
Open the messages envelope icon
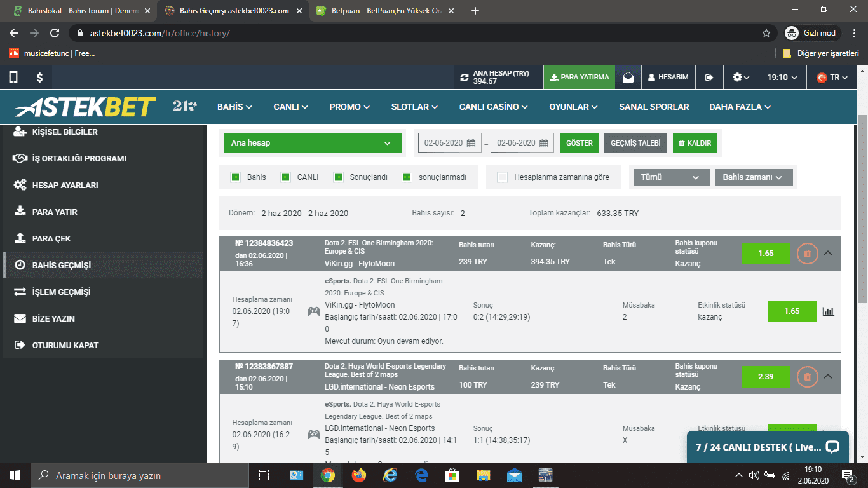click(x=628, y=77)
